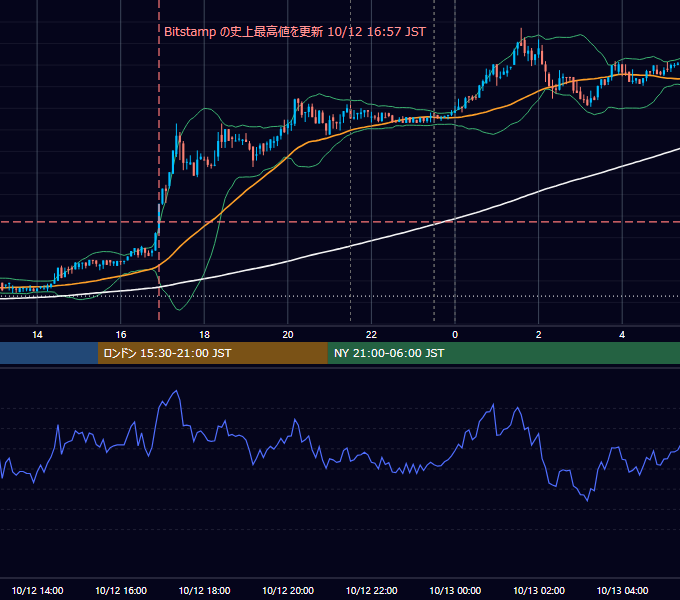Click the blue session band before London
680x600 pixels.
(49, 353)
